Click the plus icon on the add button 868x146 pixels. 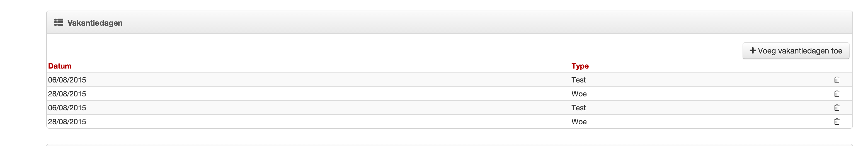[x=752, y=51]
